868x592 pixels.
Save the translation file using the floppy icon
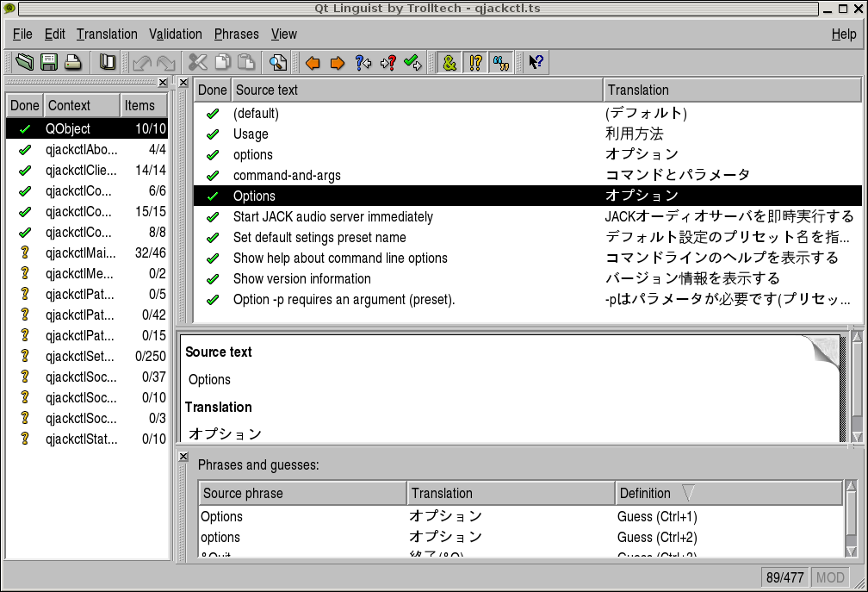tap(49, 62)
